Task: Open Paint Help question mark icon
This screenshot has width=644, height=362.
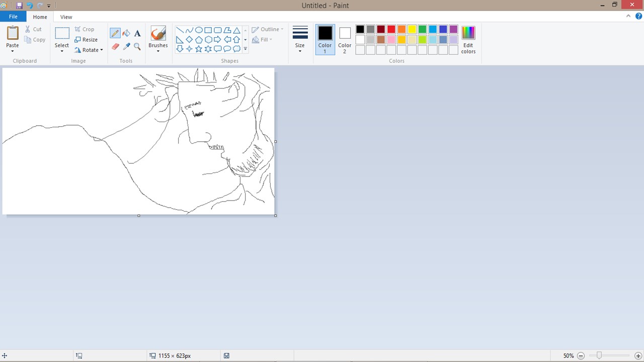Action: click(x=638, y=16)
